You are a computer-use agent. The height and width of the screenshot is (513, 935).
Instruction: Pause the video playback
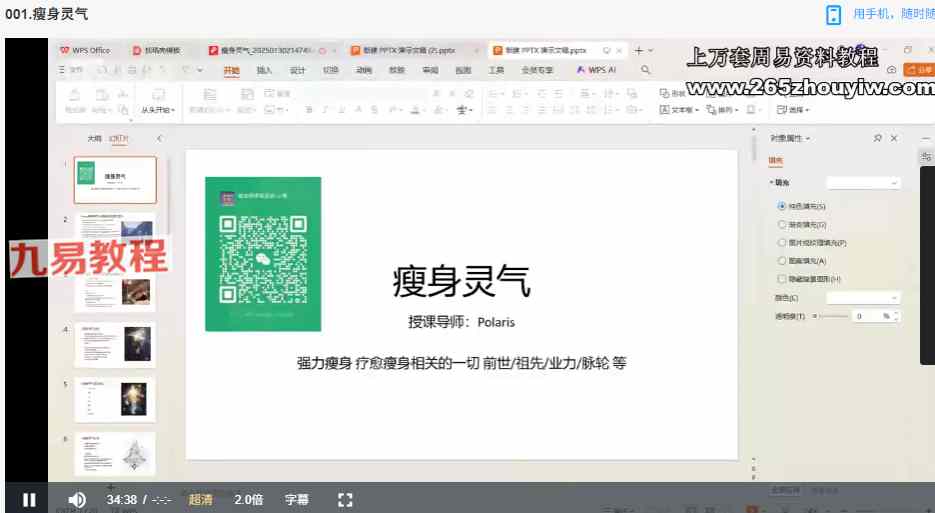tap(29, 499)
